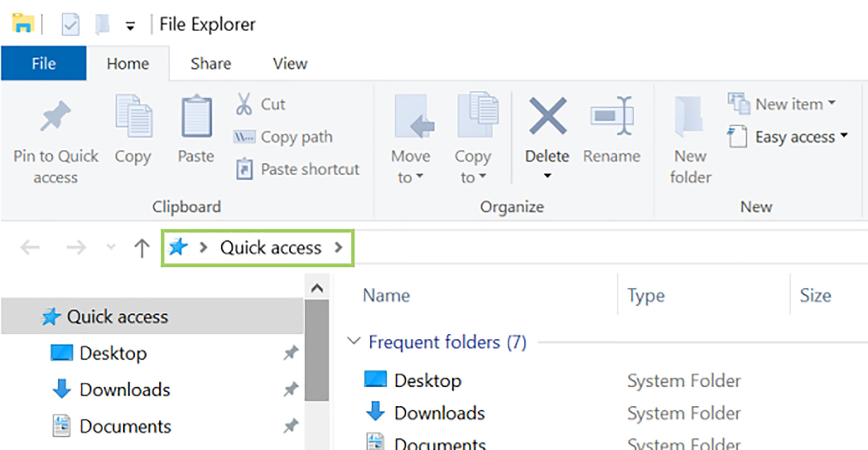This screenshot has width=868, height=450.
Task: Click the Paste shortcut icon
Action: (x=244, y=169)
